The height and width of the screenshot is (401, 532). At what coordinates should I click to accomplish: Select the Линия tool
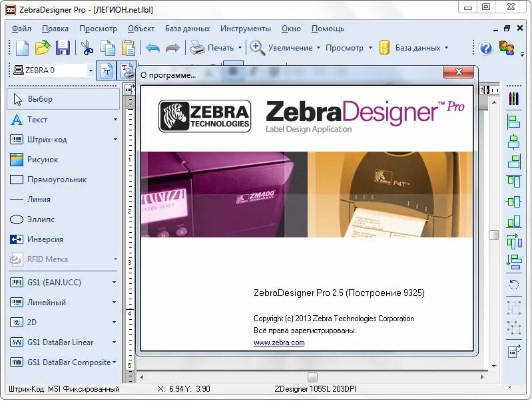tap(63, 200)
